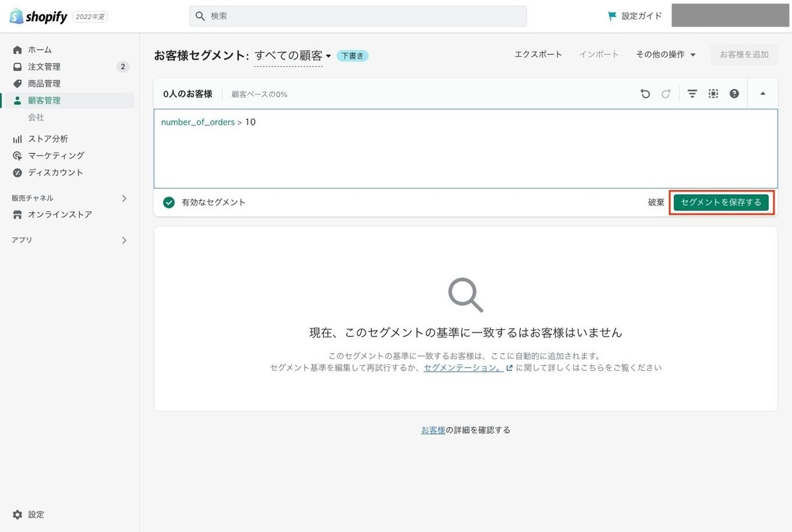The width and height of the screenshot is (792, 532).
Task: Click the product tag icon beside 商品管理
Action: pyautogui.click(x=18, y=84)
